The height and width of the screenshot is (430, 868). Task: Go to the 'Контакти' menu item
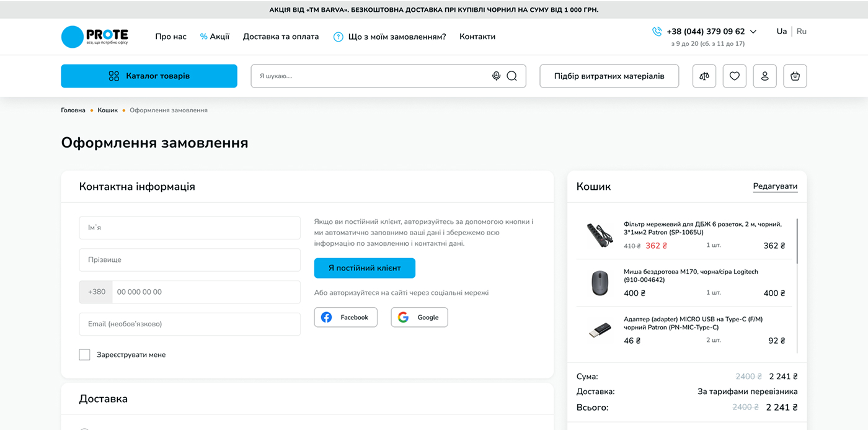(x=477, y=37)
